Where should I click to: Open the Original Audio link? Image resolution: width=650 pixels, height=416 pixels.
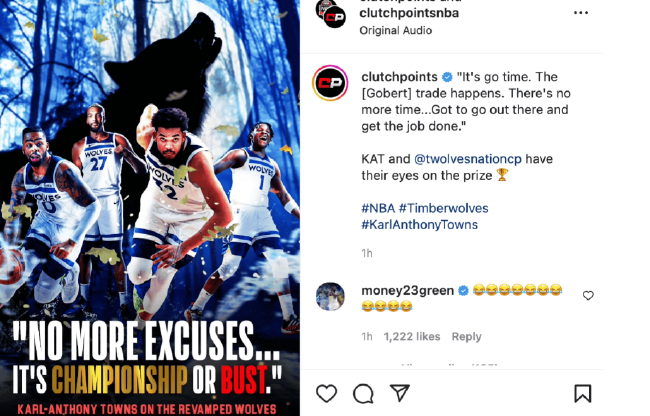tap(395, 31)
